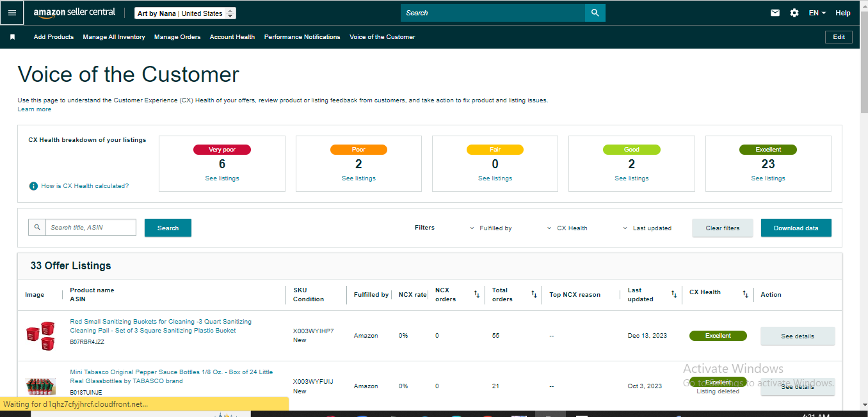
Task: See details for the Sanitizing Buckets row
Action: 798,336
